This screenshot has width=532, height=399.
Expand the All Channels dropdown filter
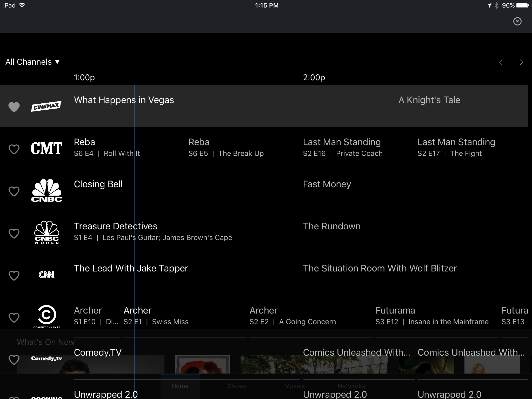(x=33, y=62)
